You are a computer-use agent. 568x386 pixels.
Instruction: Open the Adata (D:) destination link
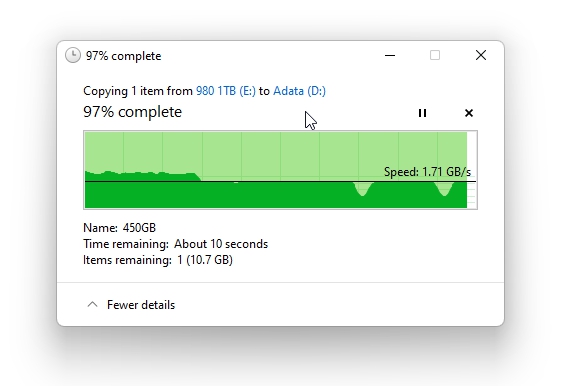(299, 91)
